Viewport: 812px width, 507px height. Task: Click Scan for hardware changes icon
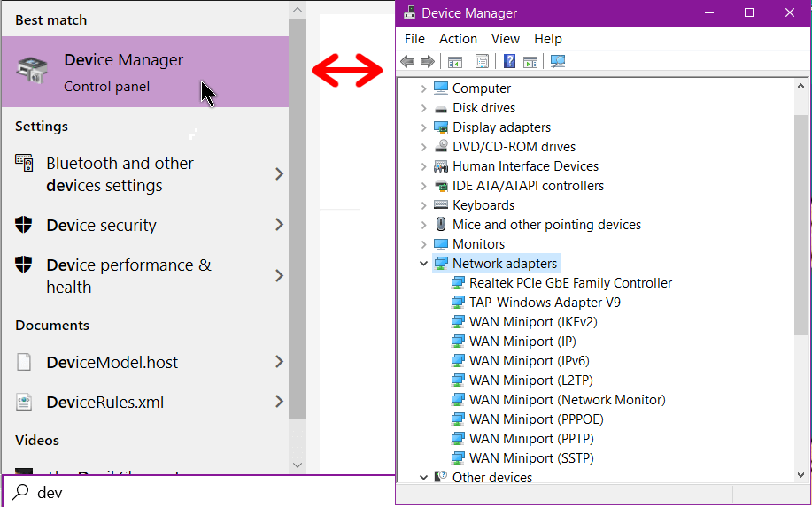click(x=558, y=62)
